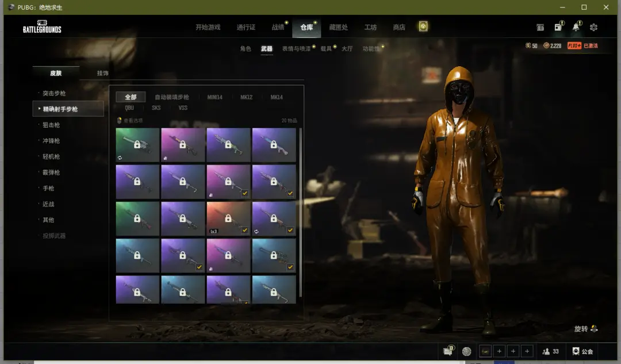Filter skins by SKS
The height and width of the screenshot is (364, 621).
tap(156, 108)
